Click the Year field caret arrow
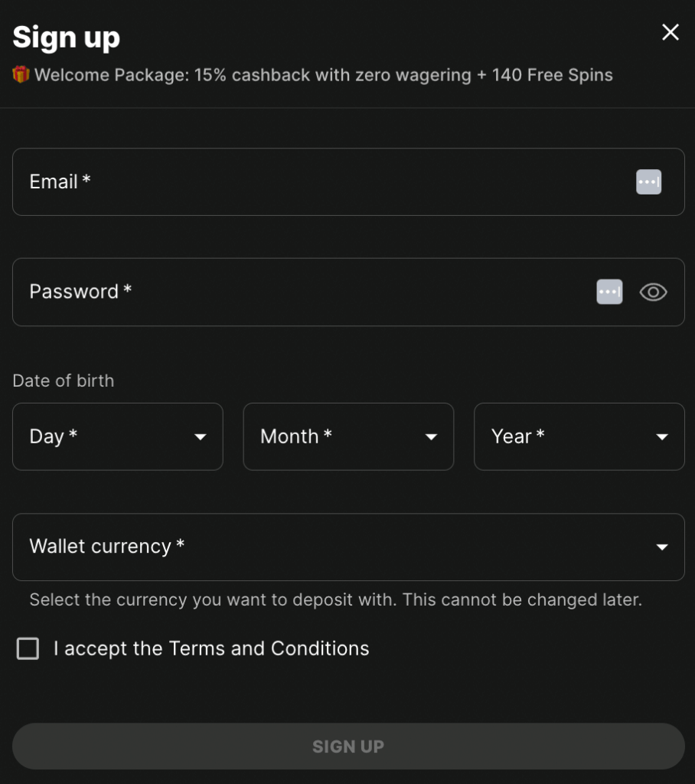Screen dimensions: 695x784 [x=662, y=437]
